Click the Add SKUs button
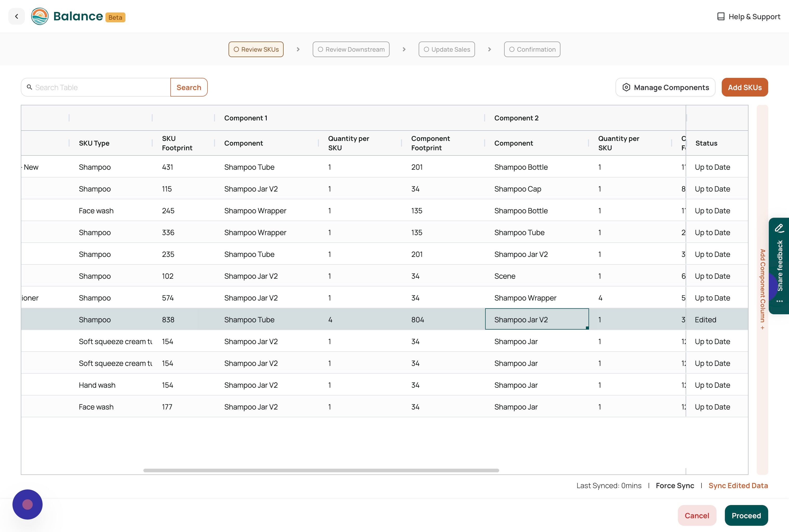 pos(745,87)
